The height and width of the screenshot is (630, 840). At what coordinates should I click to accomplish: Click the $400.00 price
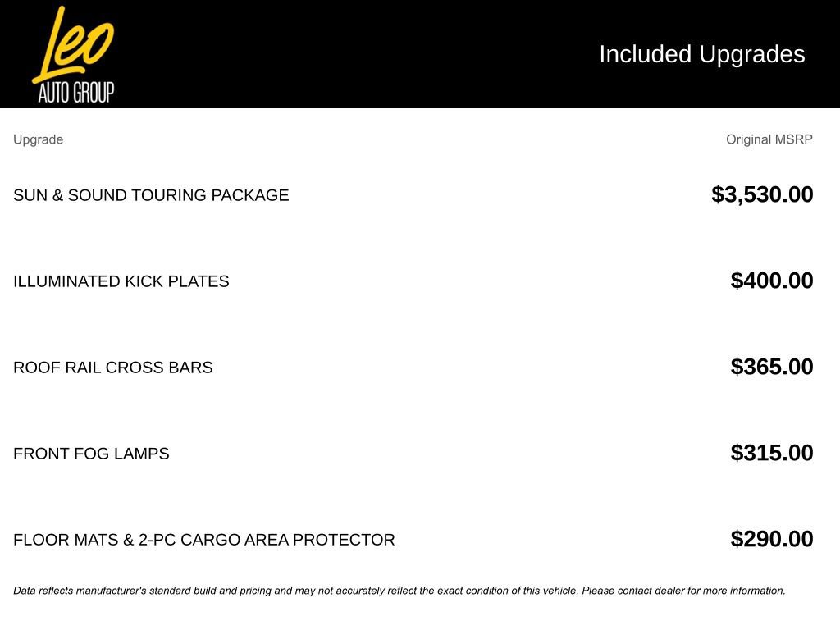tap(771, 281)
